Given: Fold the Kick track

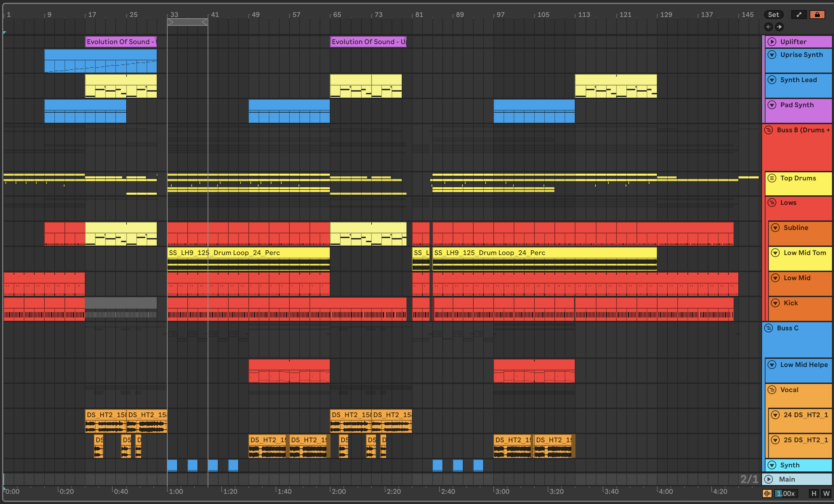Looking at the screenshot, I should (x=775, y=303).
